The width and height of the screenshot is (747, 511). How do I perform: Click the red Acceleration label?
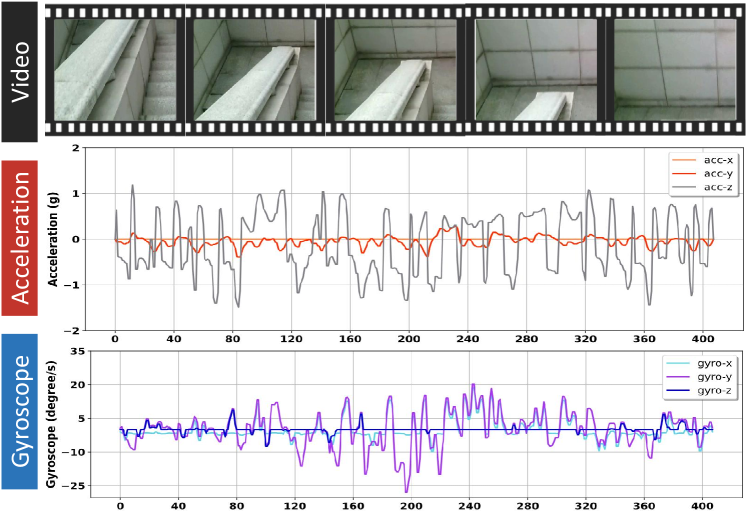point(20,238)
